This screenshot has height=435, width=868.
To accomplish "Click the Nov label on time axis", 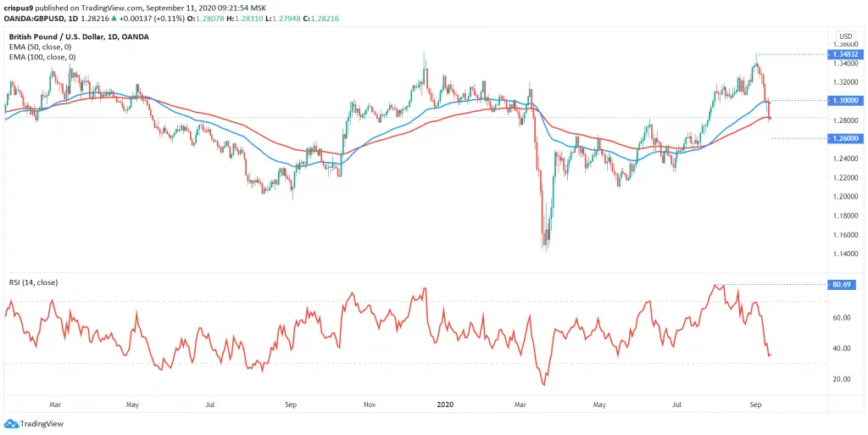I will tap(370, 404).
